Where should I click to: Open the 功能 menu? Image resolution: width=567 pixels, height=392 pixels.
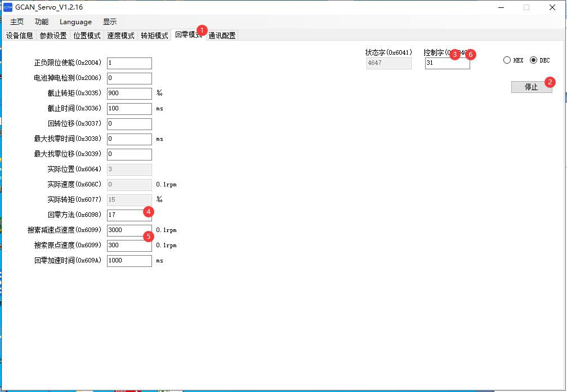point(42,22)
